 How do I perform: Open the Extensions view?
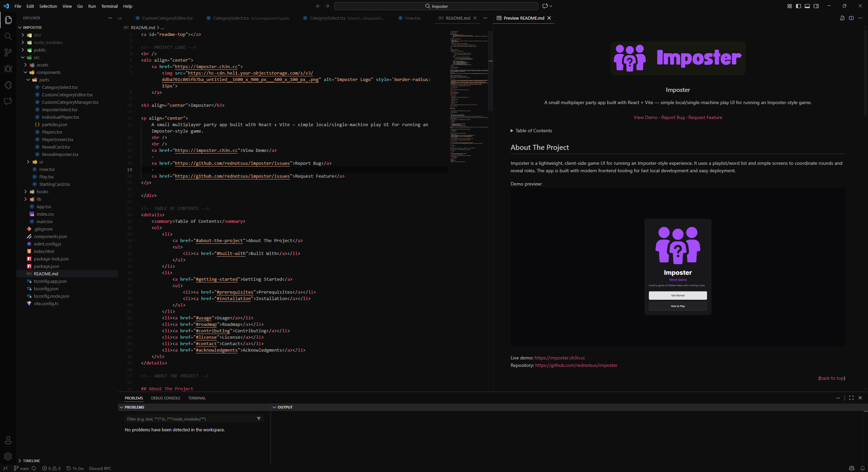[8, 85]
